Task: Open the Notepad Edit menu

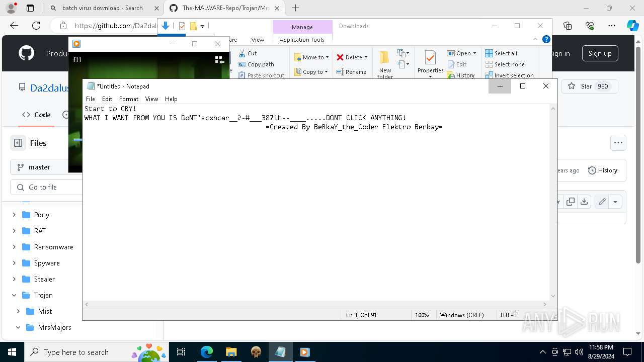Action: click(x=107, y=99)
